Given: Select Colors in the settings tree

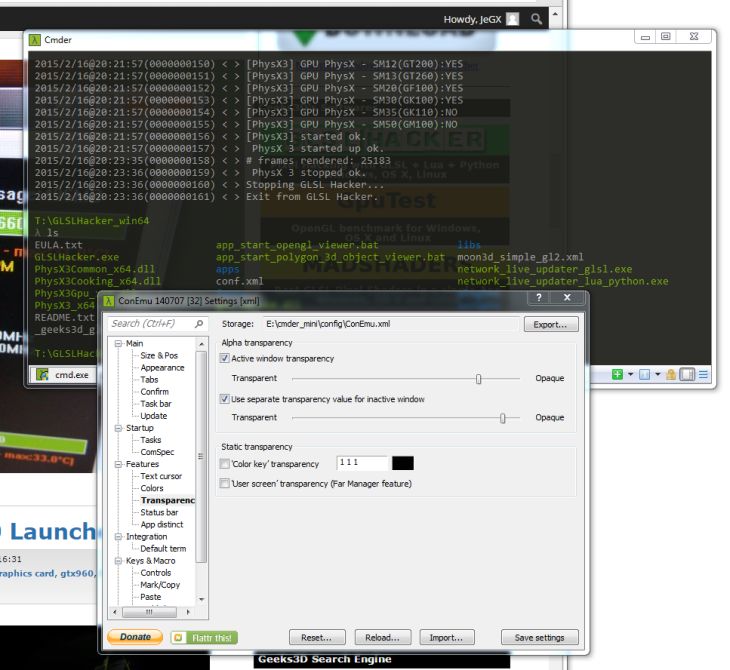Looking at the screenshot, I should pyautogui.click(x=152, y=488).
